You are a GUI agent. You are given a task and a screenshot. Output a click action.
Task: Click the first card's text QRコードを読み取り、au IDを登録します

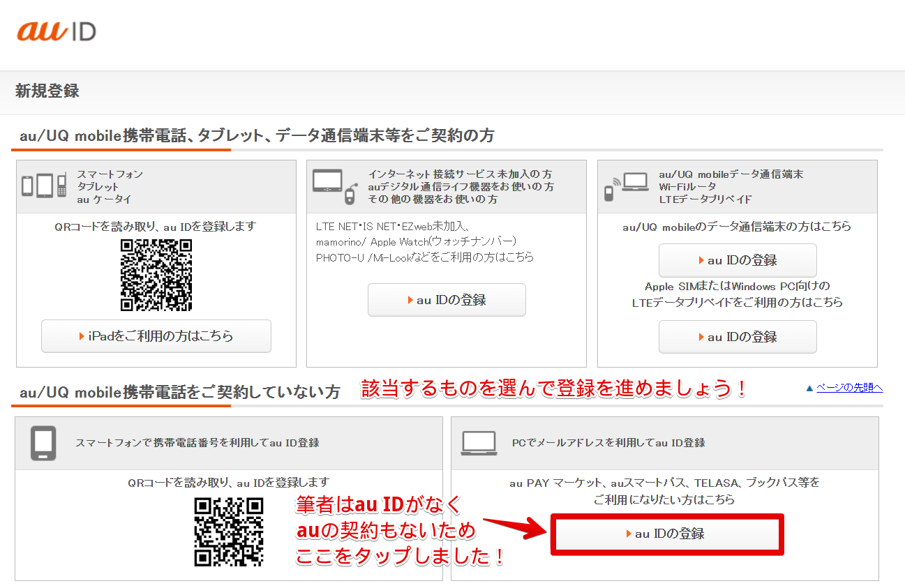tap(156, 227)
